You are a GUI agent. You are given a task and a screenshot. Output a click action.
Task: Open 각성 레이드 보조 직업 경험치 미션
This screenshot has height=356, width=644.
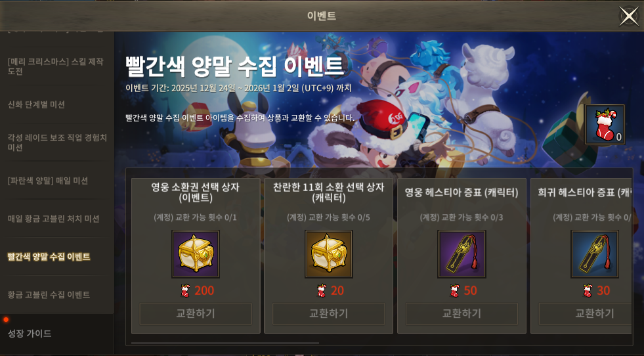point(56,143)
